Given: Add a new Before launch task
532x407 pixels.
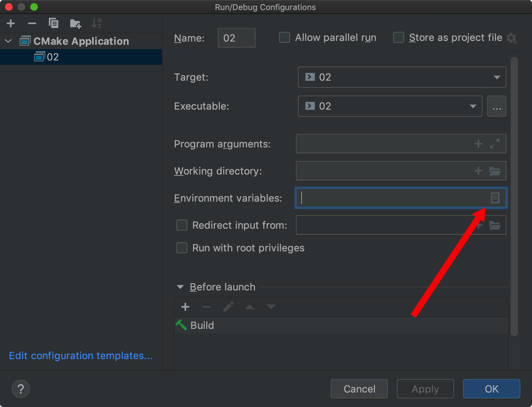Looking at the screenshot, I should click(185, 307).
